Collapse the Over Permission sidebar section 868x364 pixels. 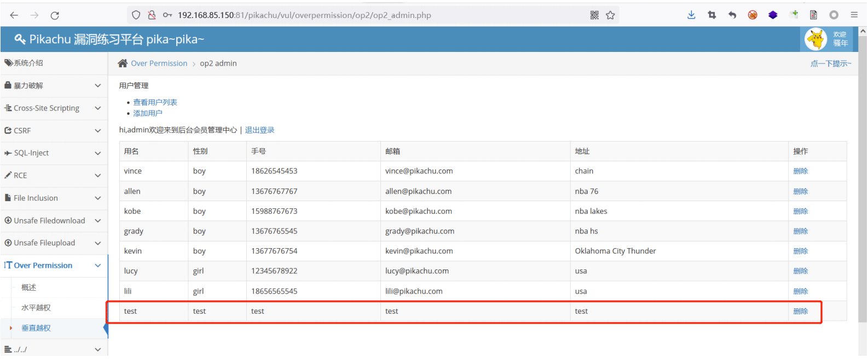click(54, 266)
